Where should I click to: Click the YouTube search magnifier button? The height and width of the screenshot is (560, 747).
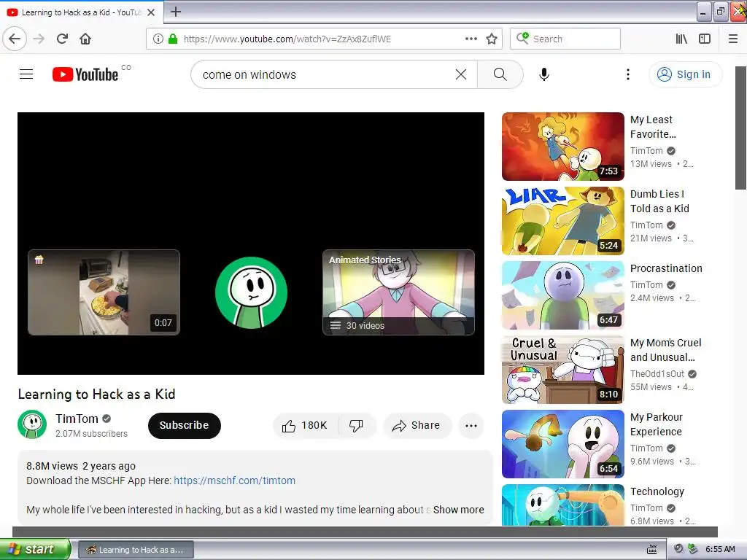point(500,74)
